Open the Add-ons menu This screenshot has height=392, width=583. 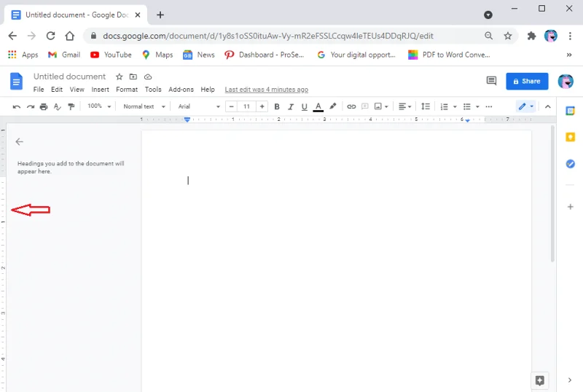[181, 90]
